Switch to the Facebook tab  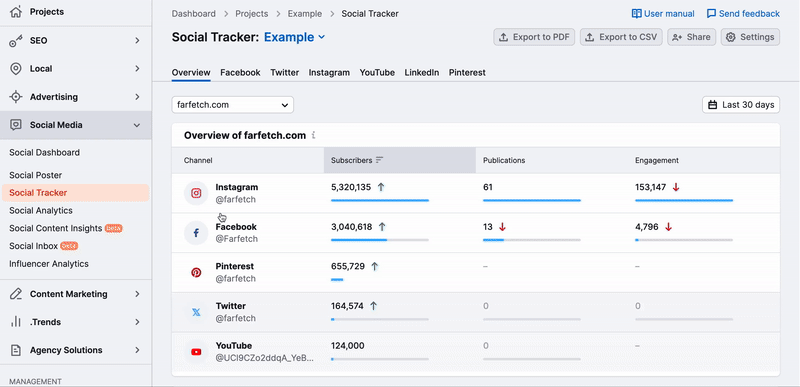pos(240,72)
